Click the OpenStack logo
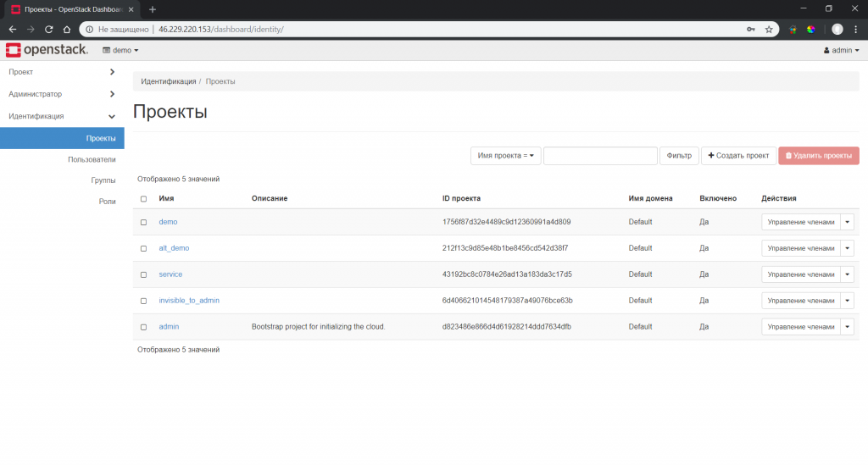 (x=47, y=50)
